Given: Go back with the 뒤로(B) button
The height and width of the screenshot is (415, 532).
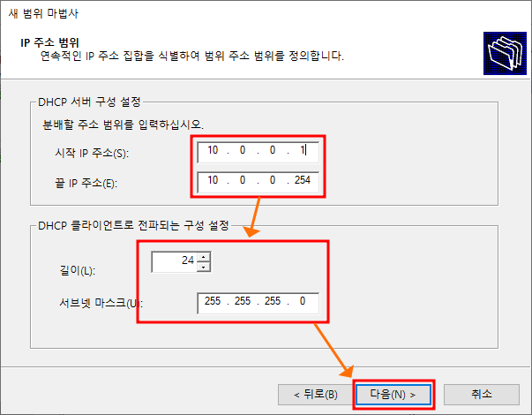Looking at the screenshot, I should tap(315, 395).
